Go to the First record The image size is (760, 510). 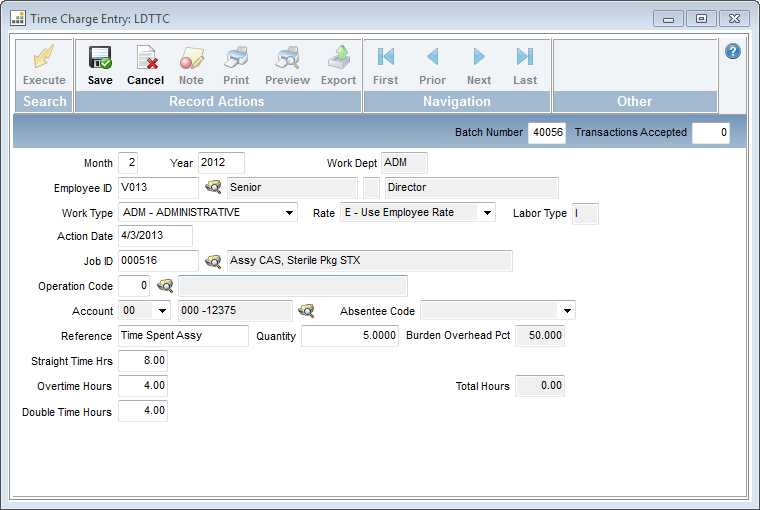[385, 65]
